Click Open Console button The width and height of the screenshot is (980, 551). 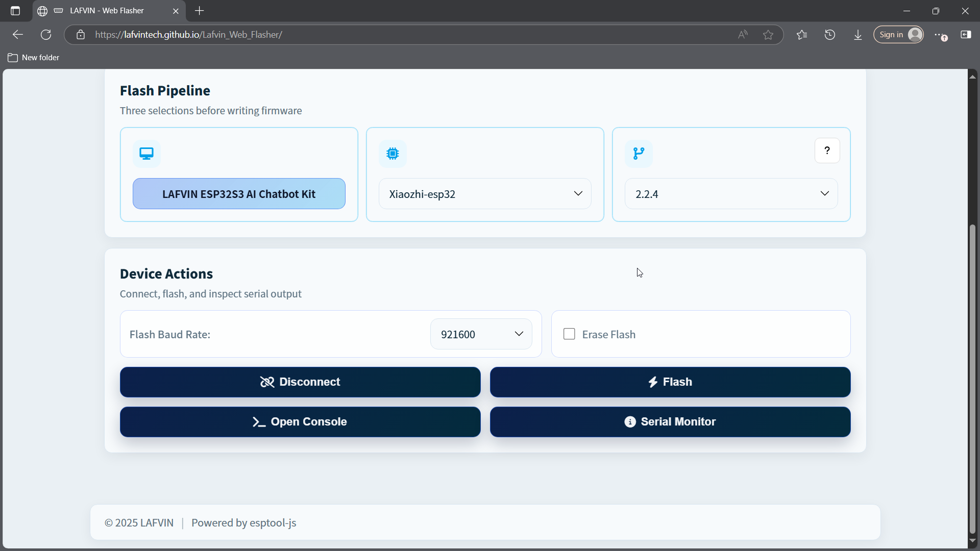coord(300,422)
